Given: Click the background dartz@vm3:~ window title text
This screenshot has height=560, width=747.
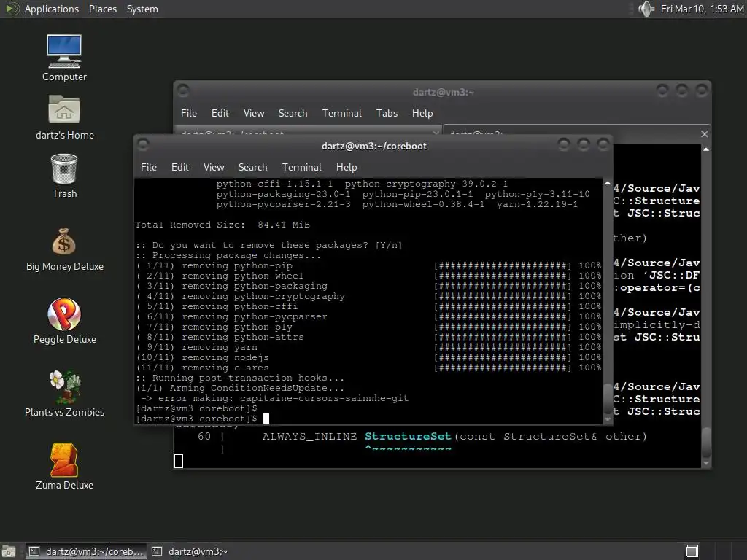Looking at the screenshot, I should click(443, 92).
